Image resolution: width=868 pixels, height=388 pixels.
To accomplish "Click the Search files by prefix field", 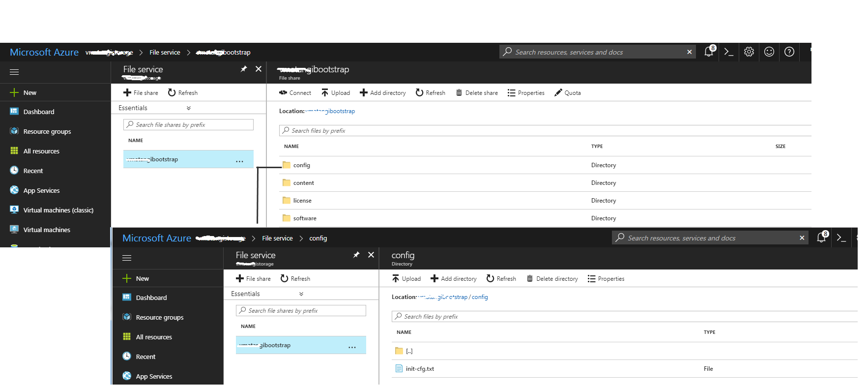I will tap(541, 131).
